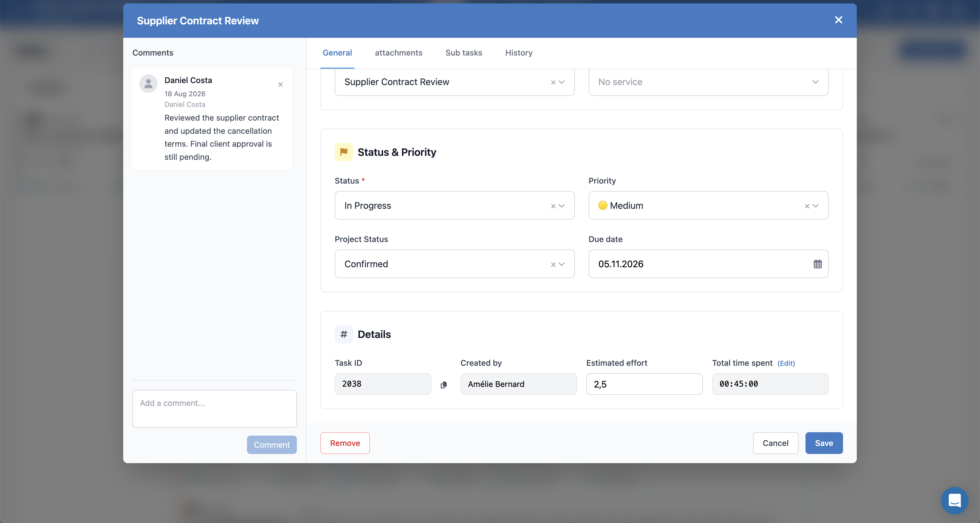Save the task changes
This screenshot has width=980, height=523.
coord(824,443)
